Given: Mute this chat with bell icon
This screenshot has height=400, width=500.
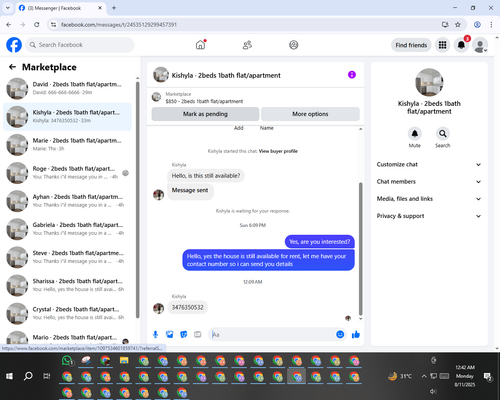Looking at the screenshot, I should [415, 134].
